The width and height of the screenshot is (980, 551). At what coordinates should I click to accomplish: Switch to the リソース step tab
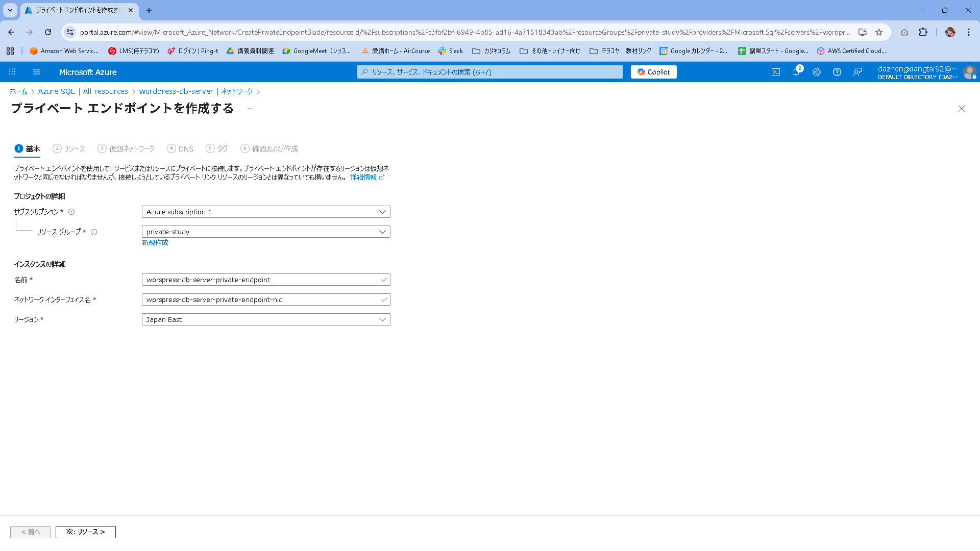point(69,149)
